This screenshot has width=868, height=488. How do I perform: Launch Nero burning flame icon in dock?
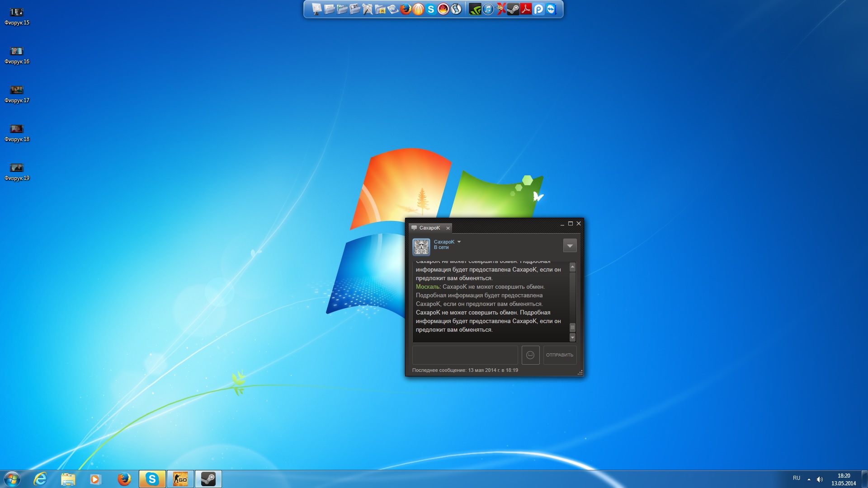click(443, 9)
